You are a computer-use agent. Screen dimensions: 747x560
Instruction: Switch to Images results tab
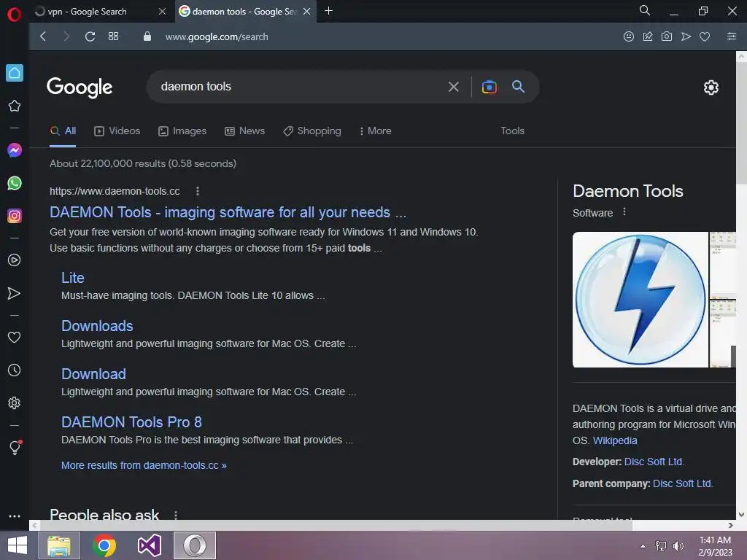tap(182, 131)
